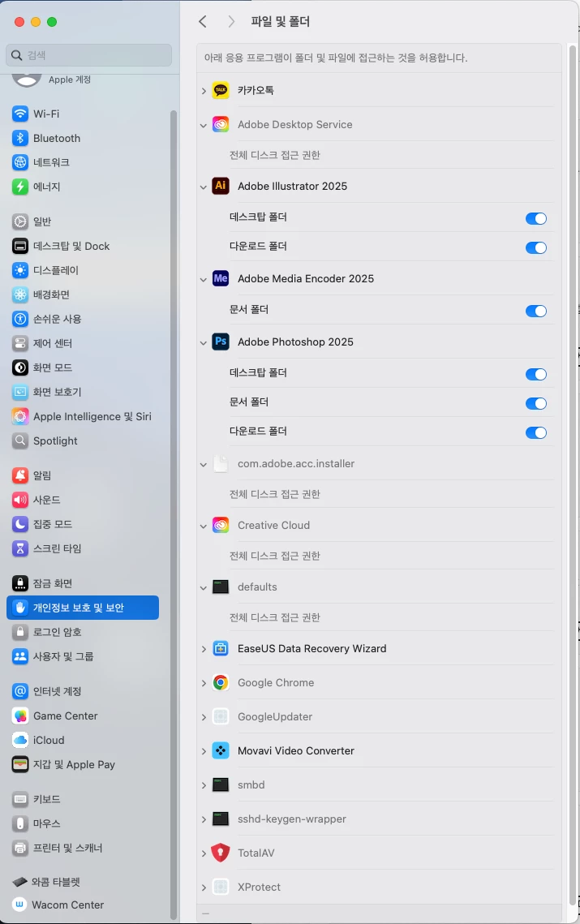Click the smbd terminal icon

[x=221, y=785]
